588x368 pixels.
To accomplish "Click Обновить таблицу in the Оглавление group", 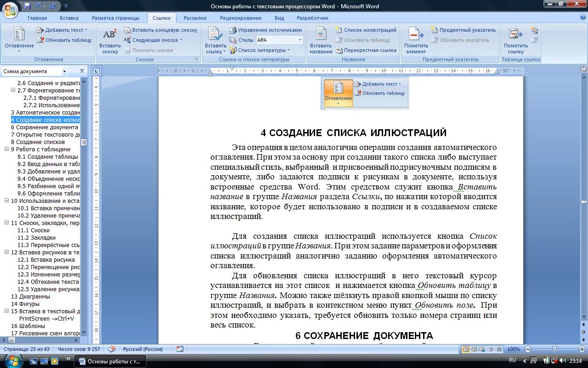I will 64,40.
